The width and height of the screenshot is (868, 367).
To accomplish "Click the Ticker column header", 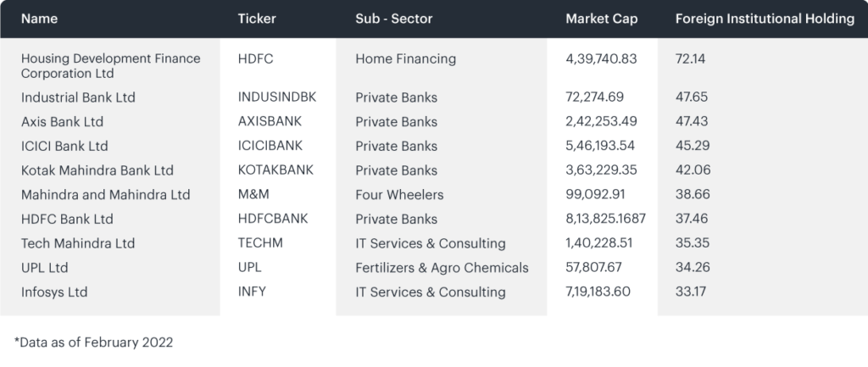I will [x=257, y=19].
